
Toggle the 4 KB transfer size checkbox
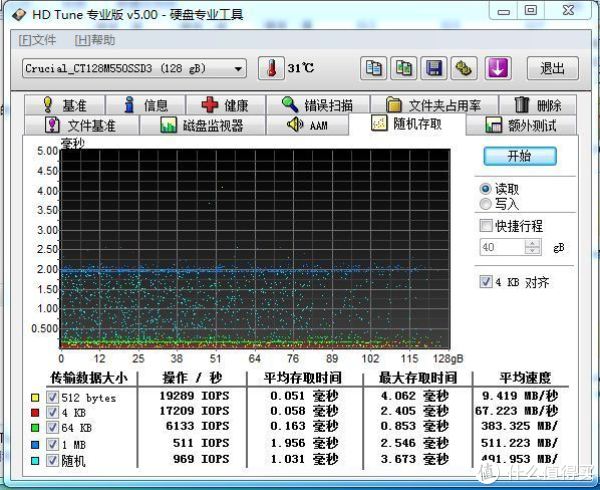tap(52, 412)
